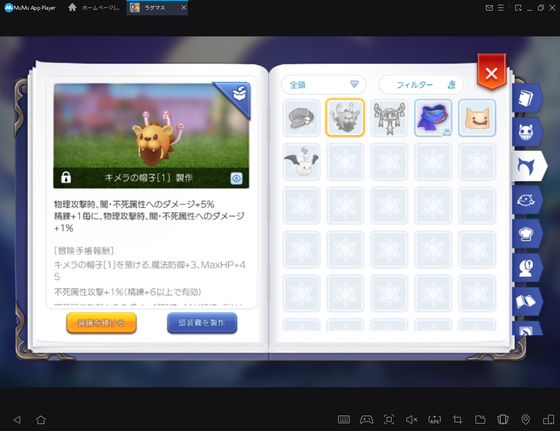Viewport: 560px width, 431px height.
Task: Toggle the eye preview icon on item banner
Action: (236, 178)
